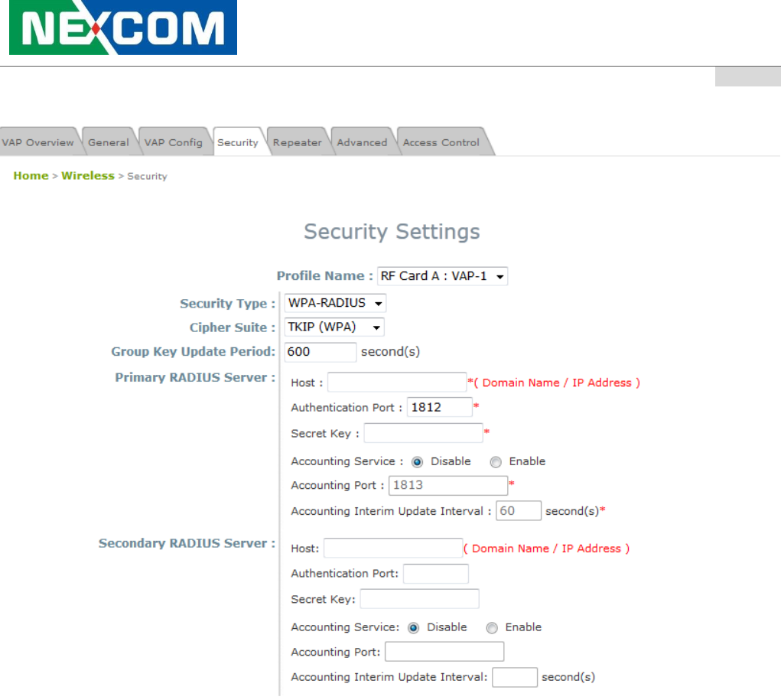Select Disable for Secondary Accounting Service
The width and height of the screenshot is (781, 700).
tap(414, 628)
